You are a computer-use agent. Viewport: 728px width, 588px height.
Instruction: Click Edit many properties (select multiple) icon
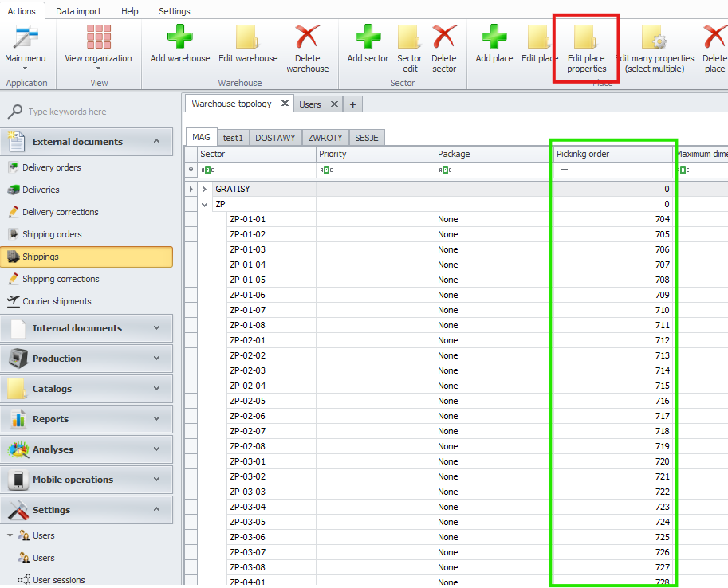coord(654,37)
